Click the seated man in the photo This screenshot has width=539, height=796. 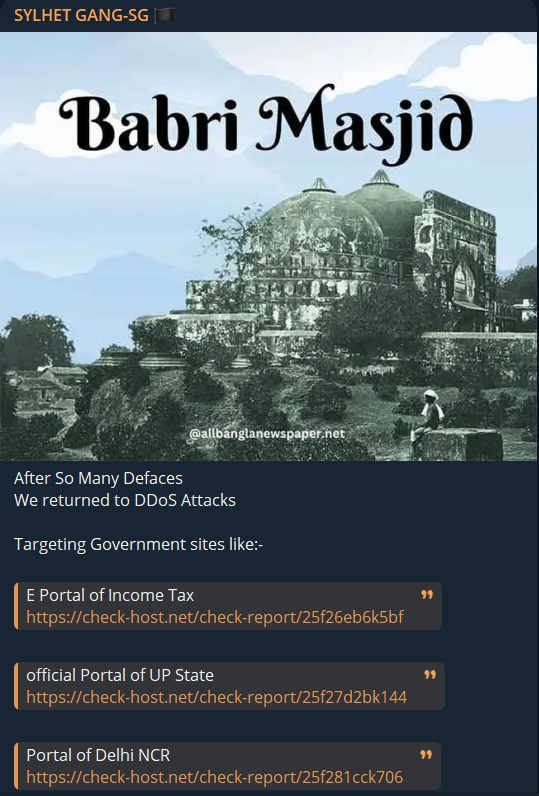point(427,415)
